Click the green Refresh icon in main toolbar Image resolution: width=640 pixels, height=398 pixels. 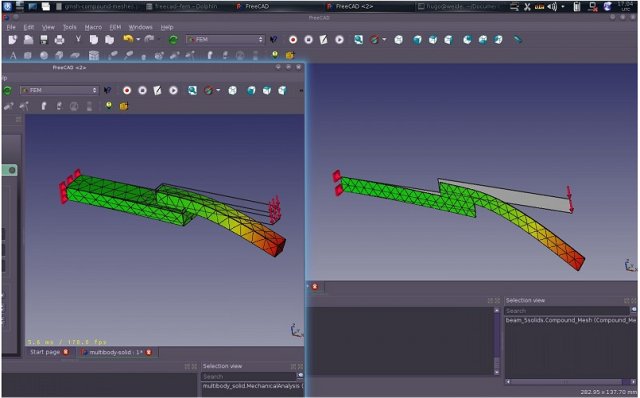point(173,40)
